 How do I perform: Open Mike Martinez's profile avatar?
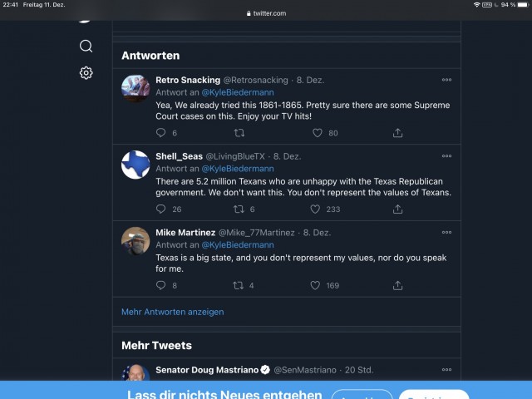(135, 241)
